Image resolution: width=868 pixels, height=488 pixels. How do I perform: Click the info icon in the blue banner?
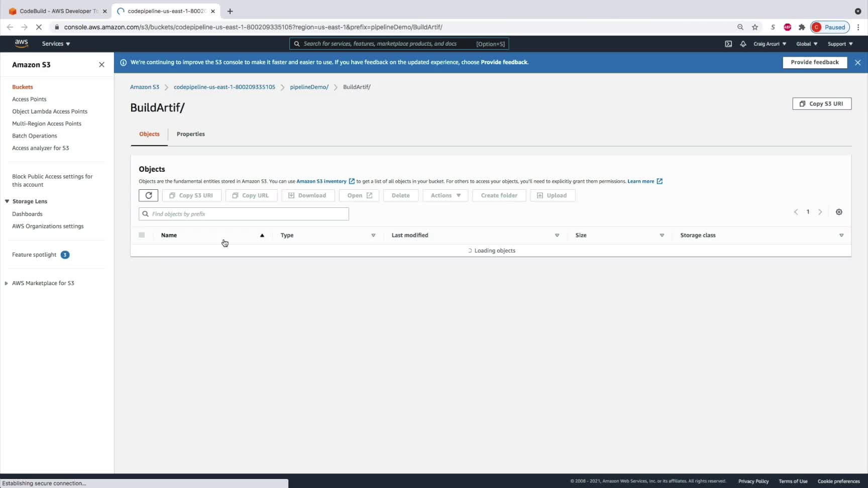point(123,62)
